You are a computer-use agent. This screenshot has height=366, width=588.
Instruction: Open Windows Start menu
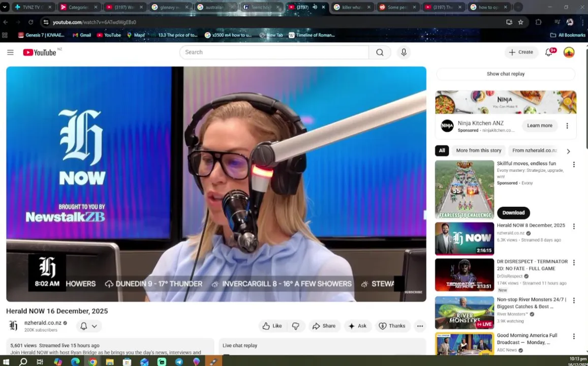6,361
